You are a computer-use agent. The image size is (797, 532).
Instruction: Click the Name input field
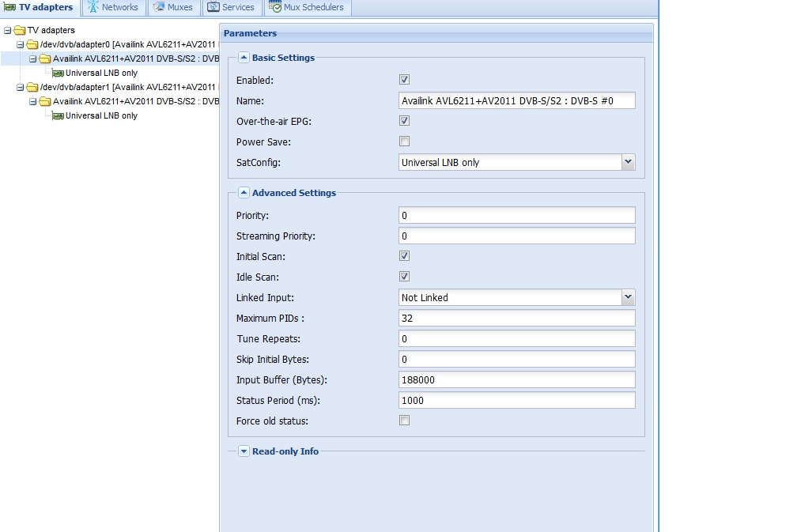(x=517, y=100)
